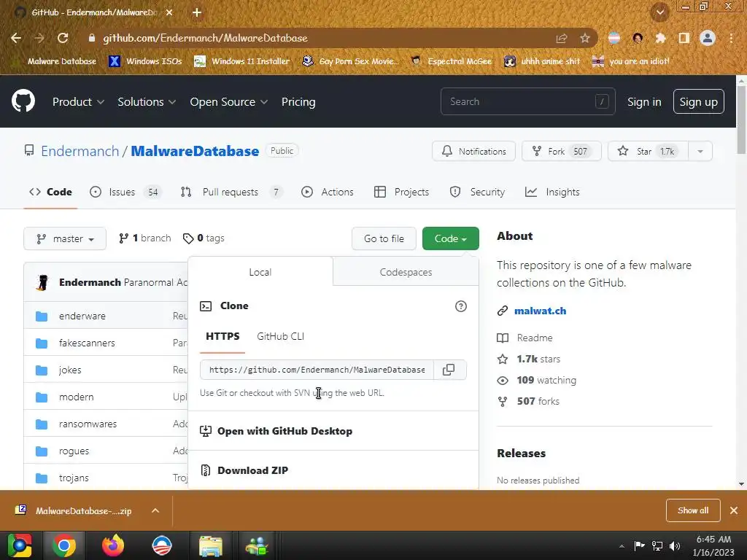Click the clone URL text field

[x=317, y=370]
